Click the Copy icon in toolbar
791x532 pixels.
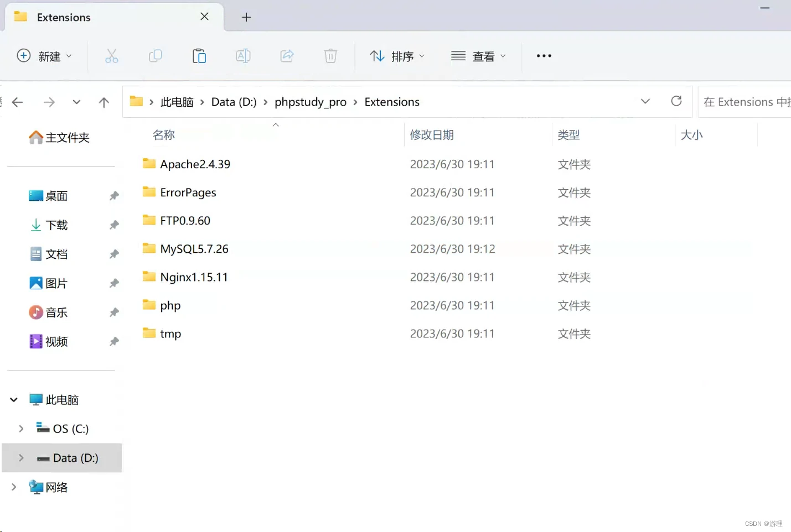click(156, 56)
